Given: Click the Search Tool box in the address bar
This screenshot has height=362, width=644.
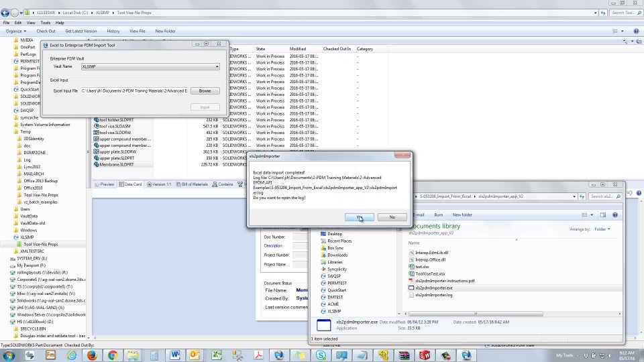Looking at the screenshot, I should [626, 13].
